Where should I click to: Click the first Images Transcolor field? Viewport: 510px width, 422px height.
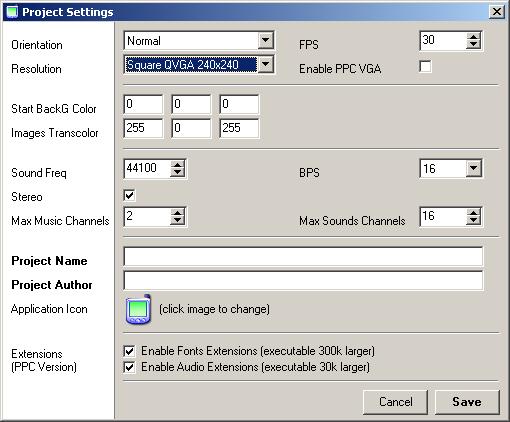tap(143, 128)
